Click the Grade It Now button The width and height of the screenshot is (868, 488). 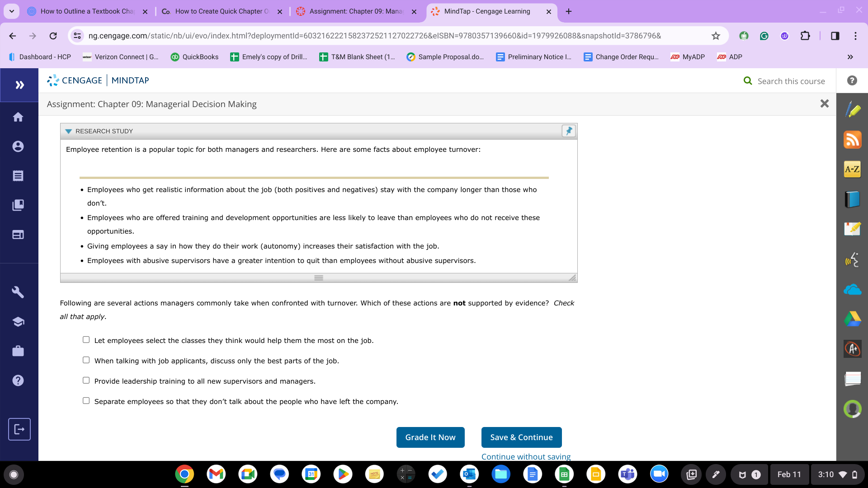click(x=430, y=437)
